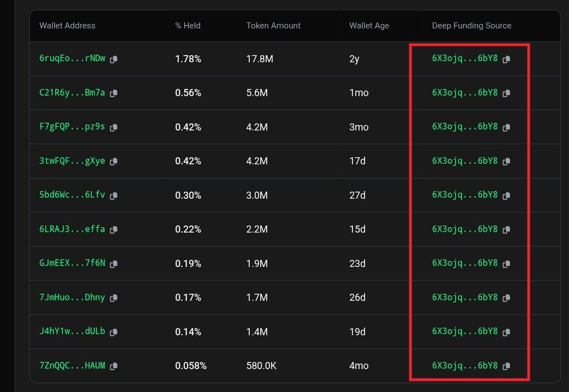
Task: Copy wallet address 3twFQF...gXye
Action: click(x=114, y=162)
